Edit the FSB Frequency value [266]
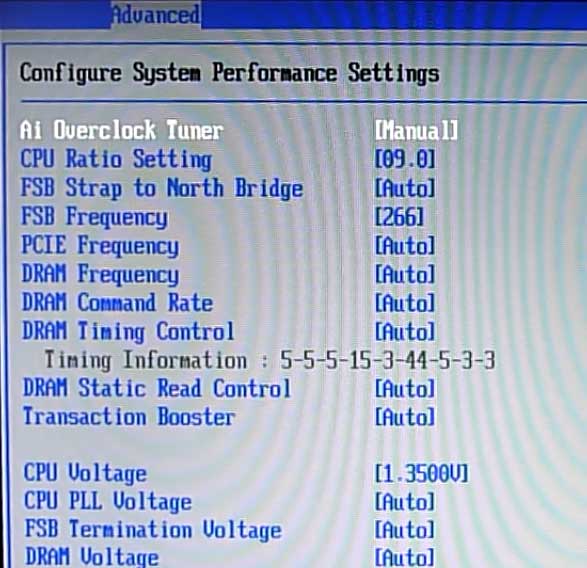The height and width of the screenshot is (568, 587). pyautogui.click(x=399, y=217)
